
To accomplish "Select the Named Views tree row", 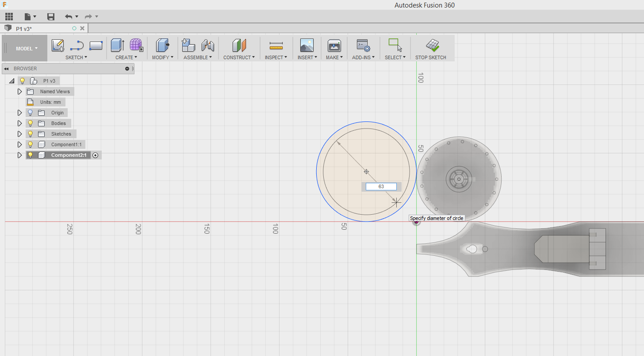I will point(50,91).
